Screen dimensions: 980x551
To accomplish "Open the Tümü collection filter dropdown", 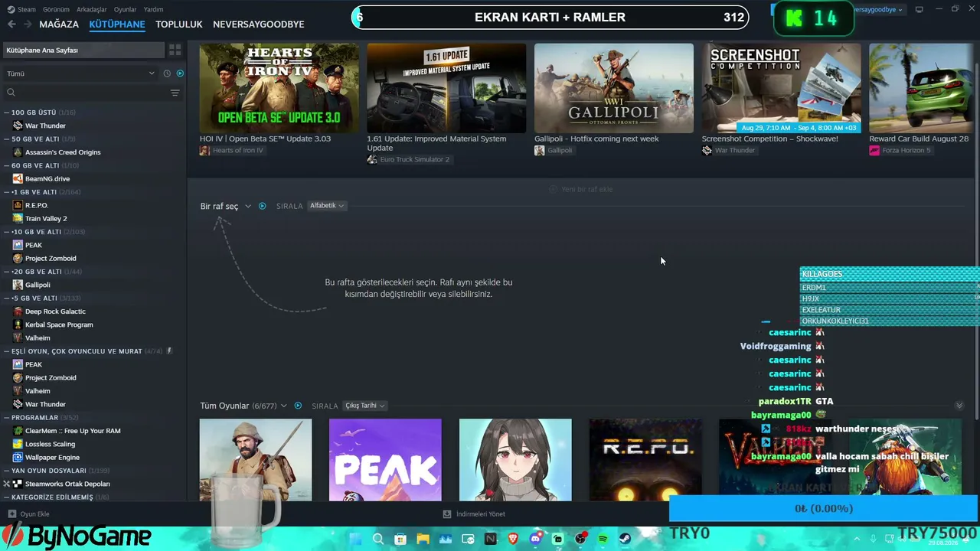I will click(80, 73).
